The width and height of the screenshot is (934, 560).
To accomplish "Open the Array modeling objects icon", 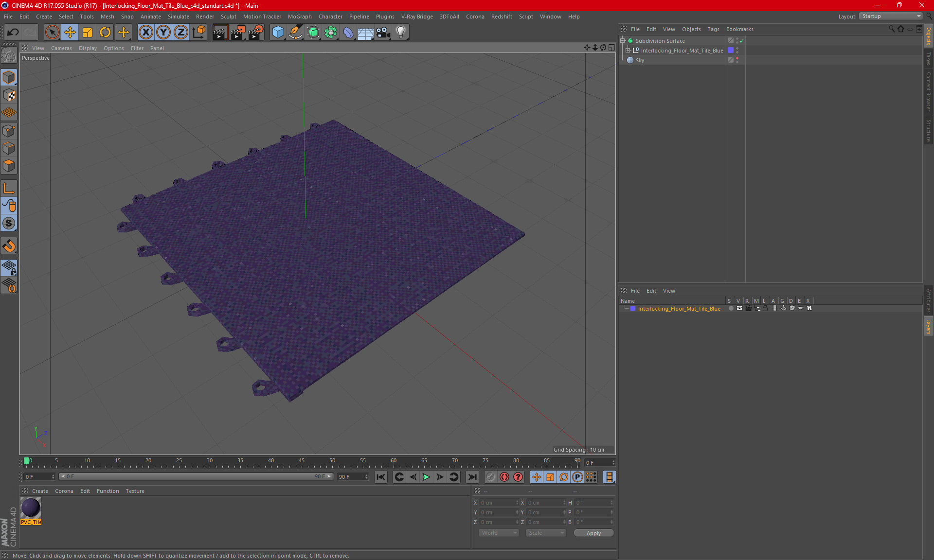I will tap(331, 33).
